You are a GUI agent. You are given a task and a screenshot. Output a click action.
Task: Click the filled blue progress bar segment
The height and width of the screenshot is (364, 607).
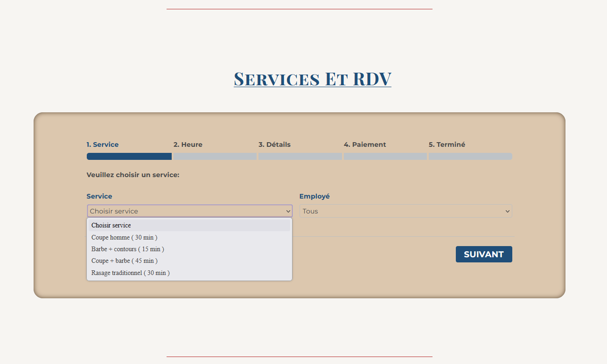pos(129,156)
